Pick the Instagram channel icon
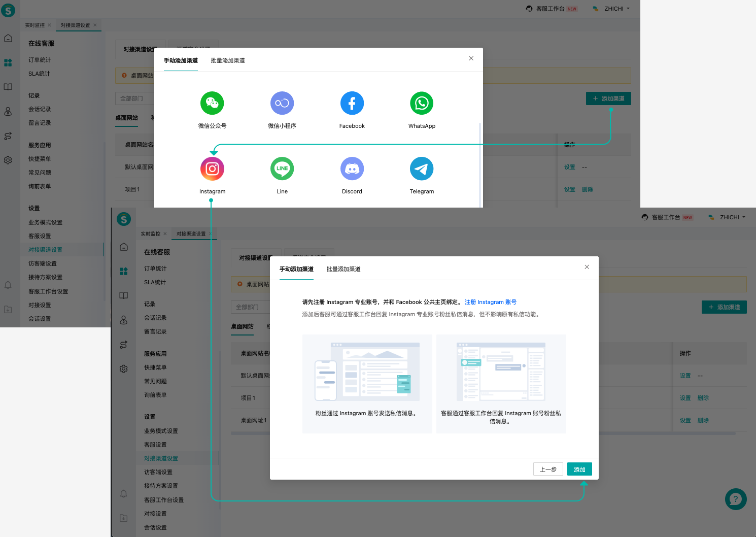 (212, 169)
